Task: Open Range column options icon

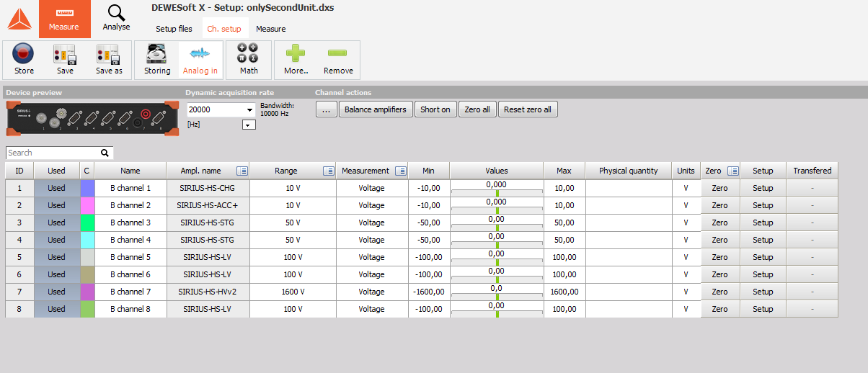Action: (329, 171)
